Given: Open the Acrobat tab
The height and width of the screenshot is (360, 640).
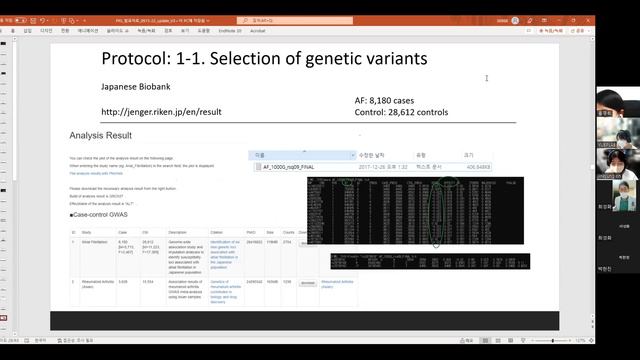Looking at the screenshot, I should click(x=258, y=31).
